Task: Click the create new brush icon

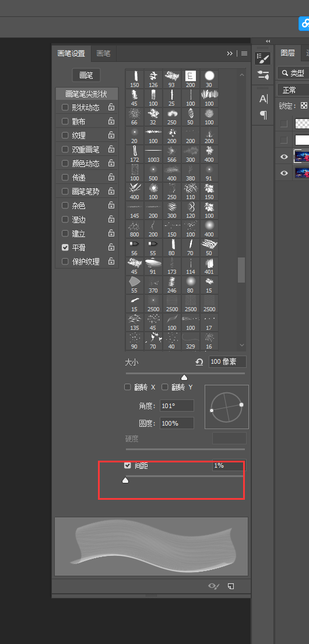Action: coord(231,586)
